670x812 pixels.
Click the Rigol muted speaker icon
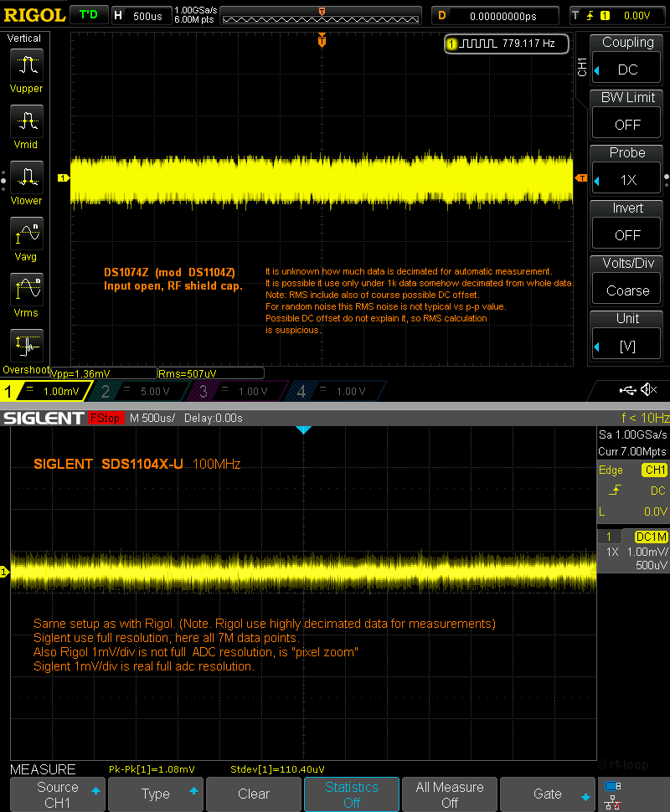[x=649, y=389]
